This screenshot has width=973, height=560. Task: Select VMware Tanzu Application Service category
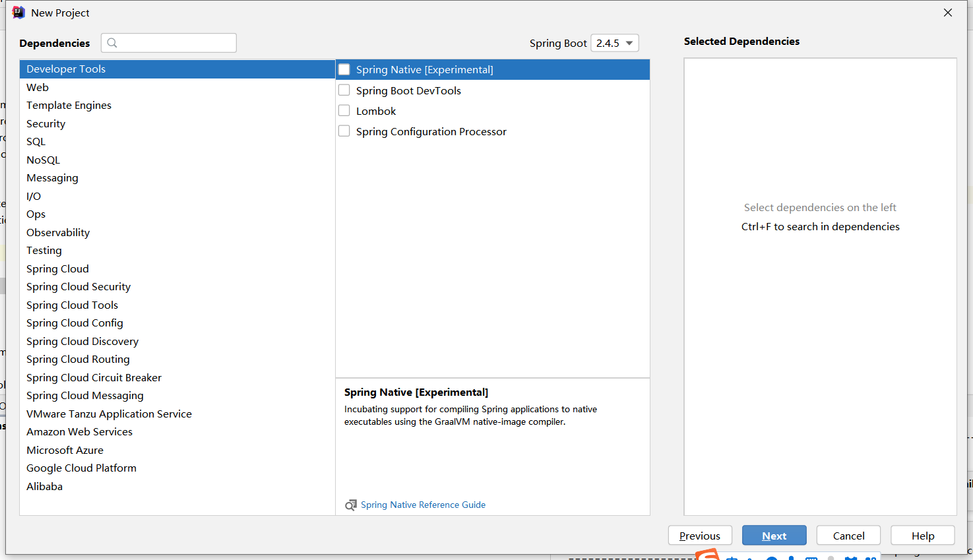tap(177, 414)
